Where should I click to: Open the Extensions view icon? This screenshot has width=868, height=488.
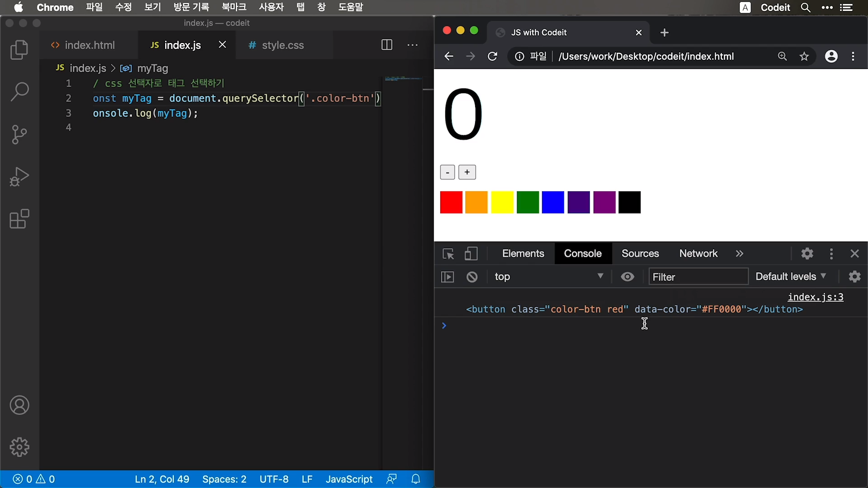click(19, 219)
